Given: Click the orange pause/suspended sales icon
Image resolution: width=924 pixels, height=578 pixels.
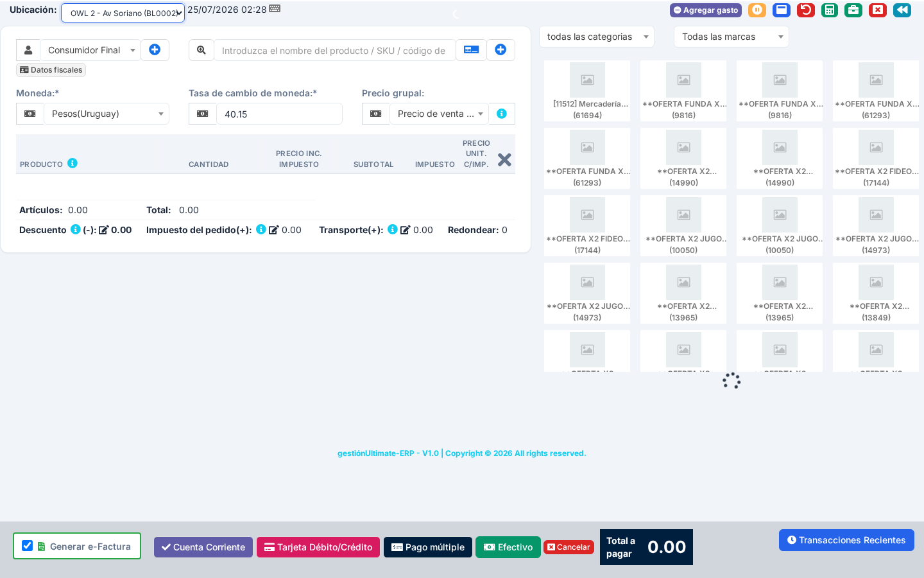Looking at the screenshot, I should [757, 10].
